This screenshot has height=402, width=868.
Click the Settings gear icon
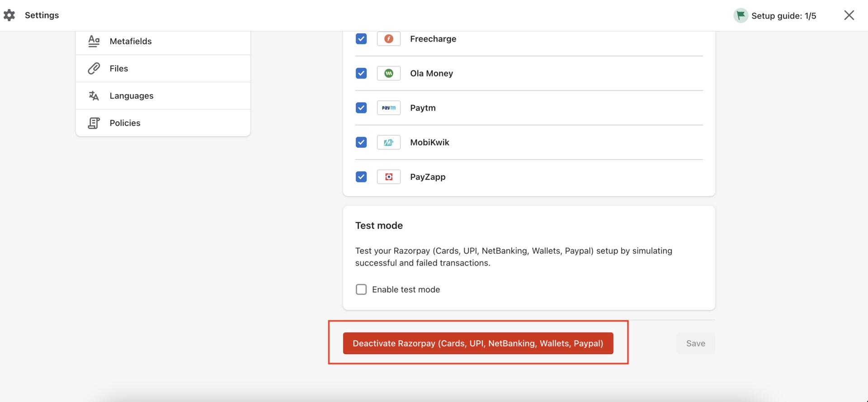click(9, 15)
